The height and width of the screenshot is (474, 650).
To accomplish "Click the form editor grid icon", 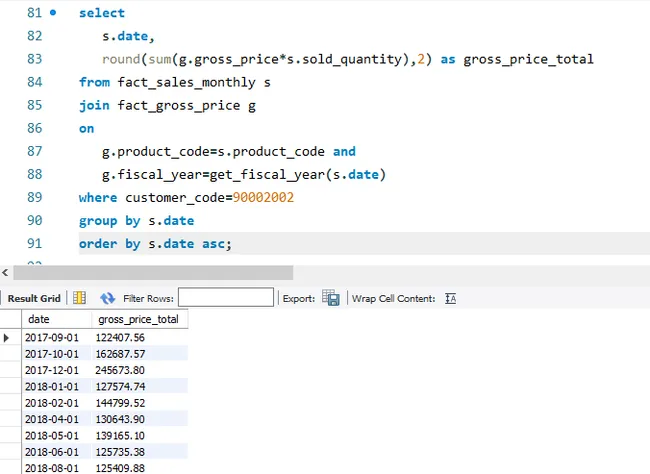I will pos(79,298).
